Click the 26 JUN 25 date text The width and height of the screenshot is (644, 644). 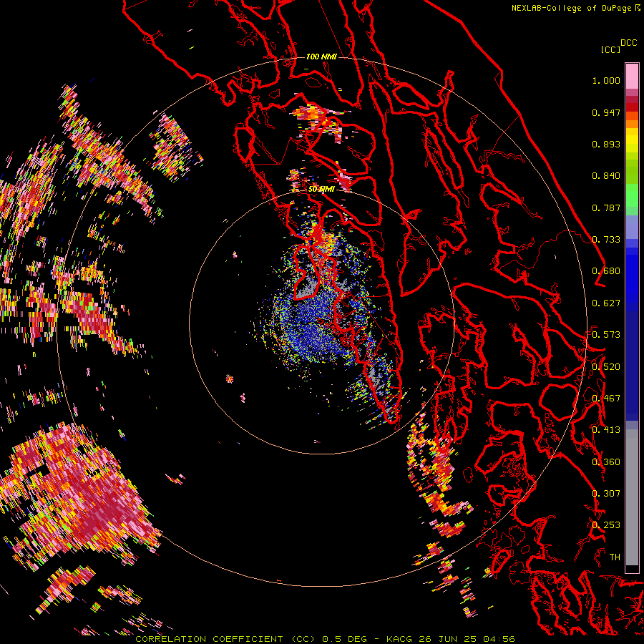pos(448,639)
